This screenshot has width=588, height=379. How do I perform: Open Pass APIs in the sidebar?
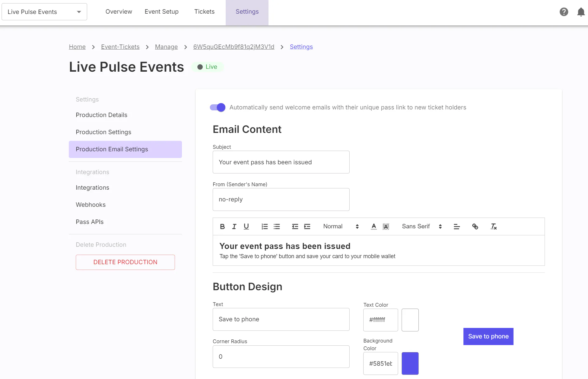125,222
